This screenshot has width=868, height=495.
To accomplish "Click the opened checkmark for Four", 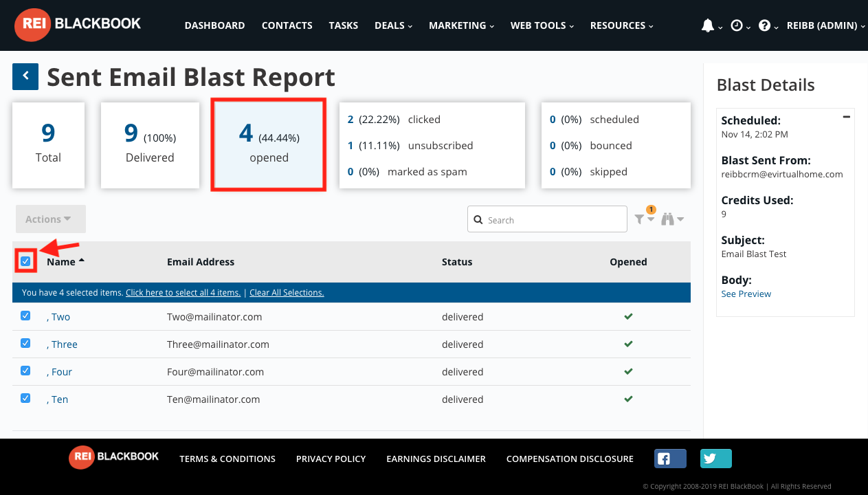I will pos(628,371).
